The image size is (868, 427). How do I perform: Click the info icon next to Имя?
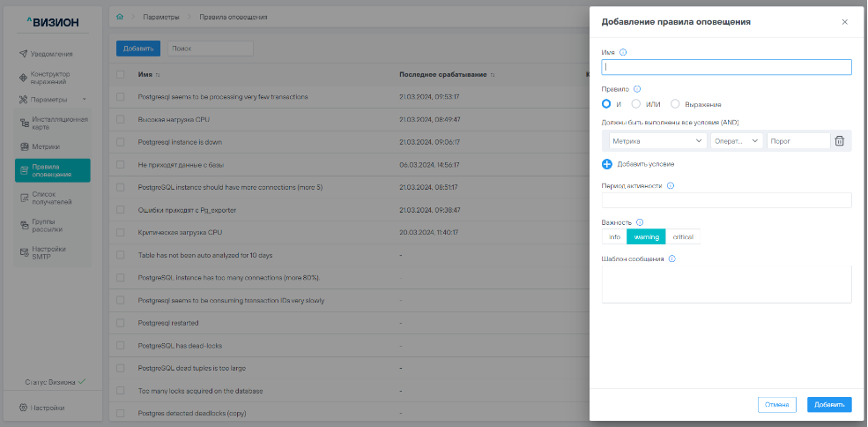click(623, 52)
